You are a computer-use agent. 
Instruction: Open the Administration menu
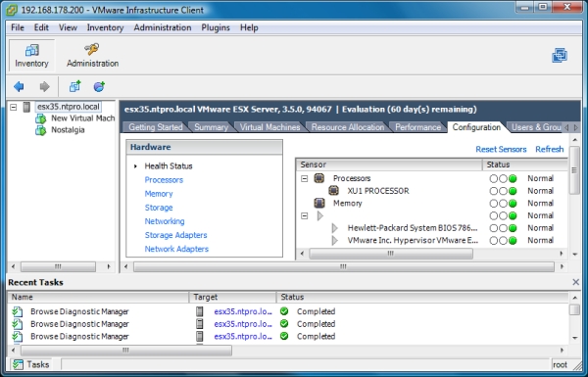[163, 27]
